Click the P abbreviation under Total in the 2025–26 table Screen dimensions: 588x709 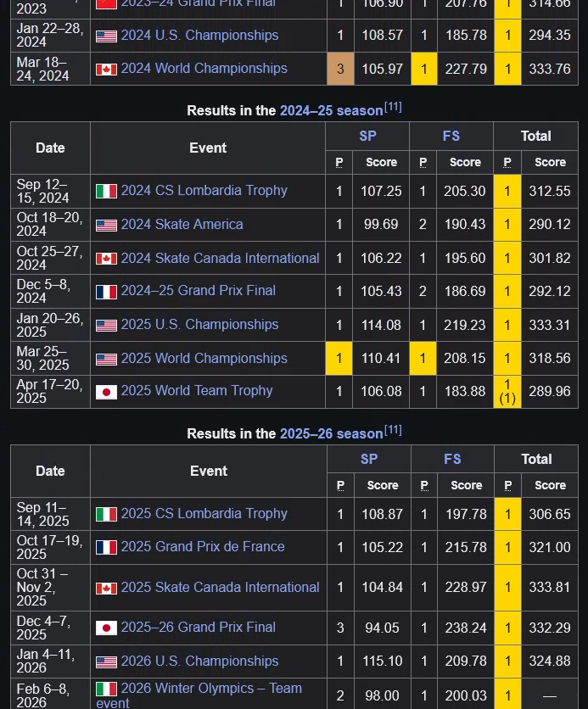(508, 486)
